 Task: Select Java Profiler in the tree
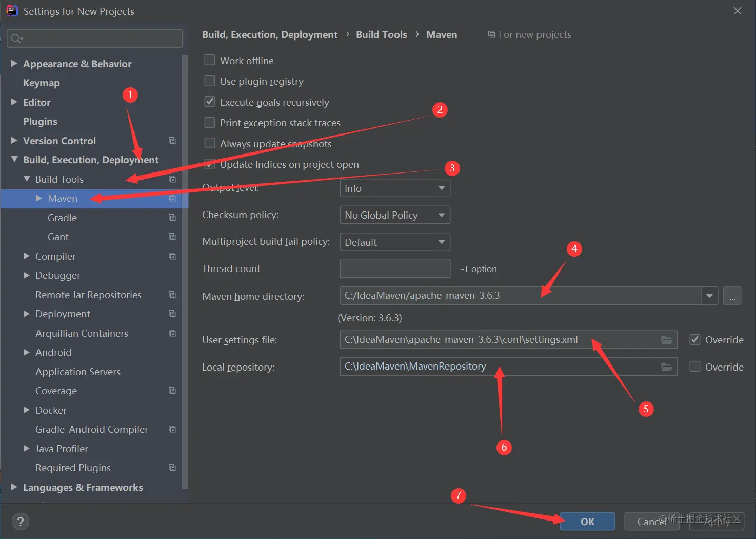pos(62,449)
